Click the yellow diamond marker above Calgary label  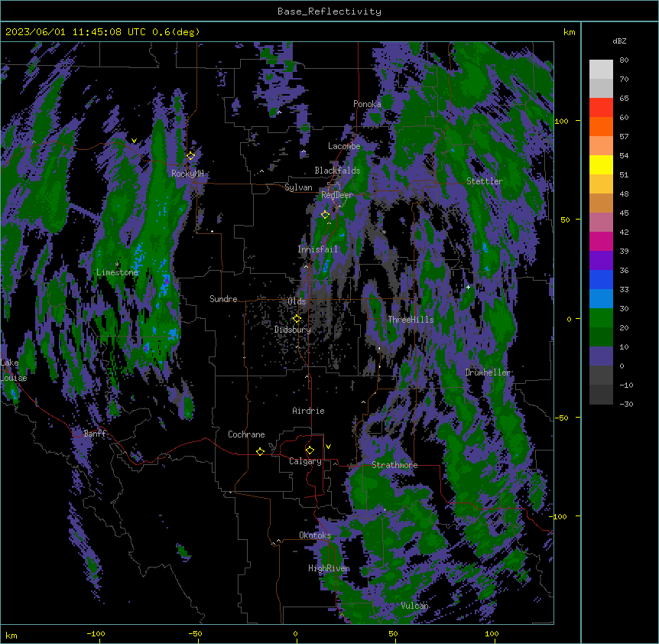click(310, 450)
